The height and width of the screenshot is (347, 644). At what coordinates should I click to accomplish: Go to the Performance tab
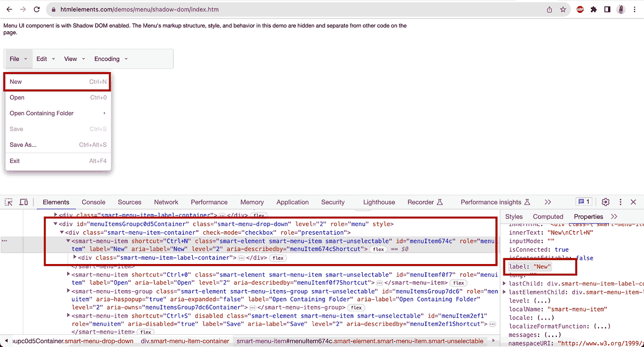tap(209, 202)
